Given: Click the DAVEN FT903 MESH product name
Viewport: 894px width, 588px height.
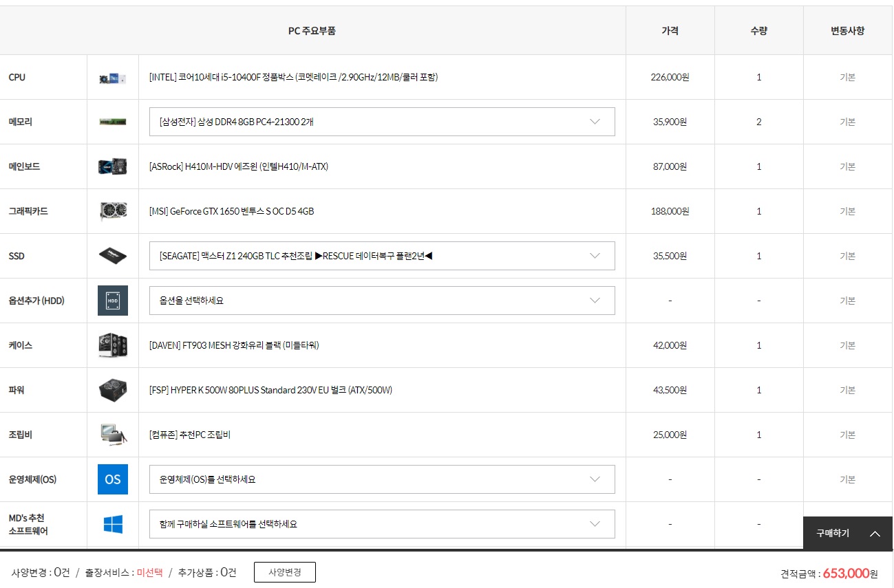Looking at the screenshot, I should (234, 345).
